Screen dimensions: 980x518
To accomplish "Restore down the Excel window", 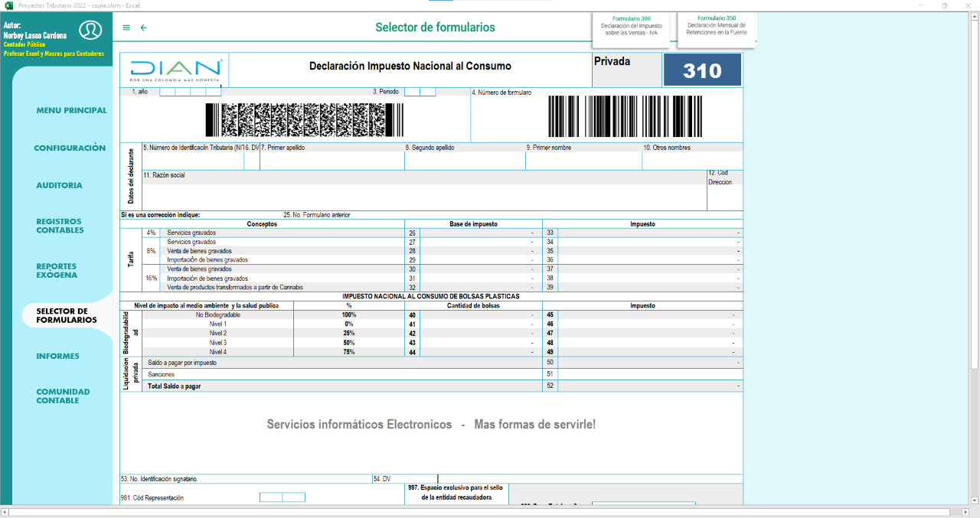I will 944,5.
